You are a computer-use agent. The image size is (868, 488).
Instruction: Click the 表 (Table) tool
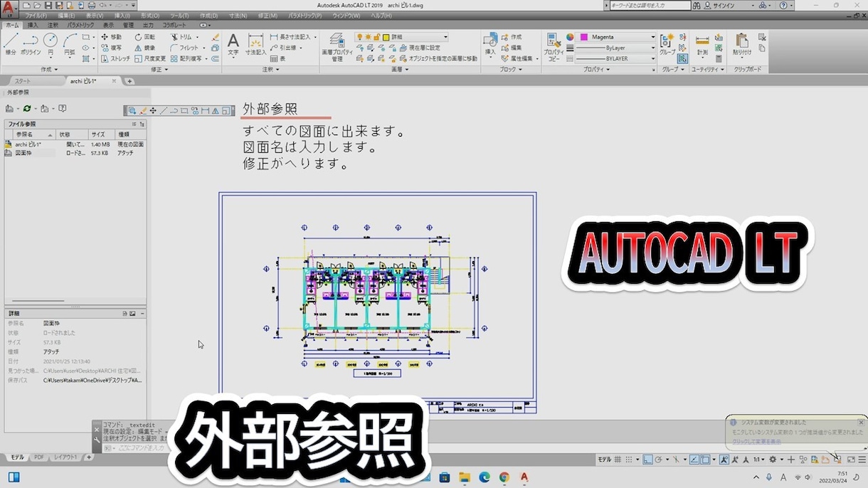click(278, 58)
